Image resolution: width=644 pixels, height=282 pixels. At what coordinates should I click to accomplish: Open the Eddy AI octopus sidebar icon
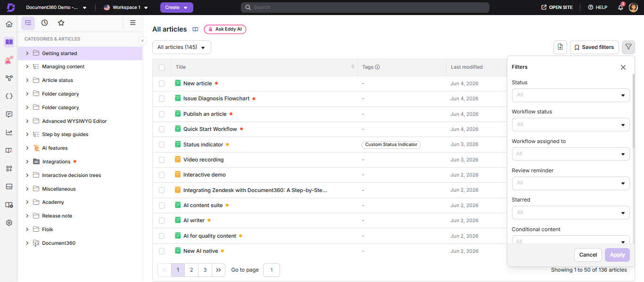click(9, 60)
